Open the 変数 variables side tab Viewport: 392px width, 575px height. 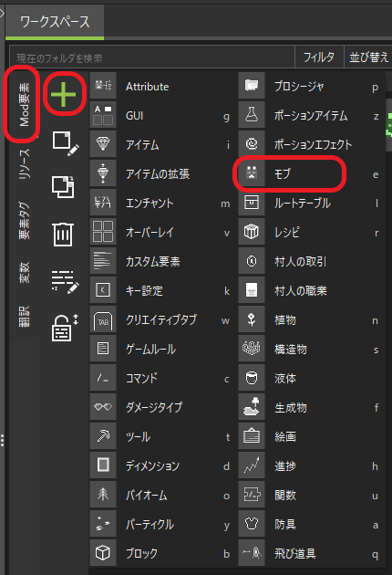(24, 273)
